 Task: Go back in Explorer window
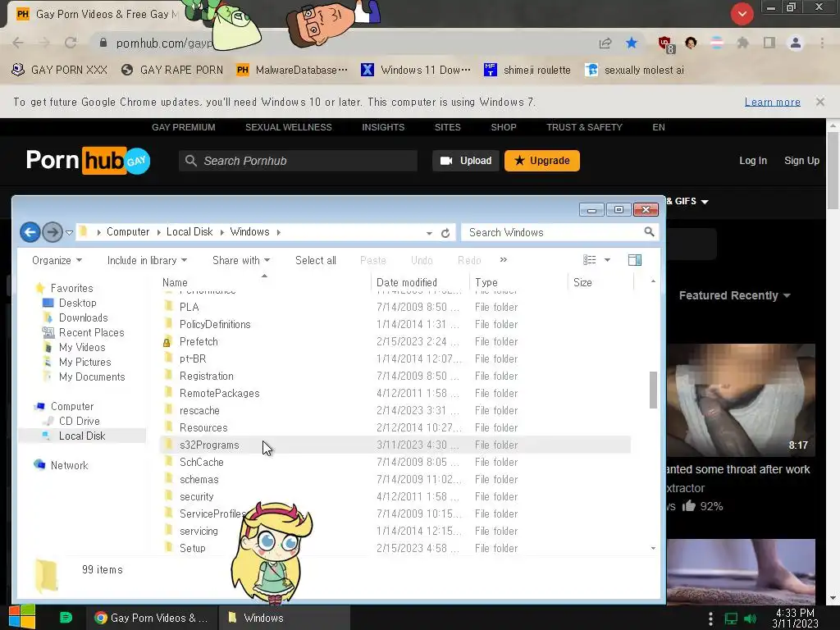[30, 232]
